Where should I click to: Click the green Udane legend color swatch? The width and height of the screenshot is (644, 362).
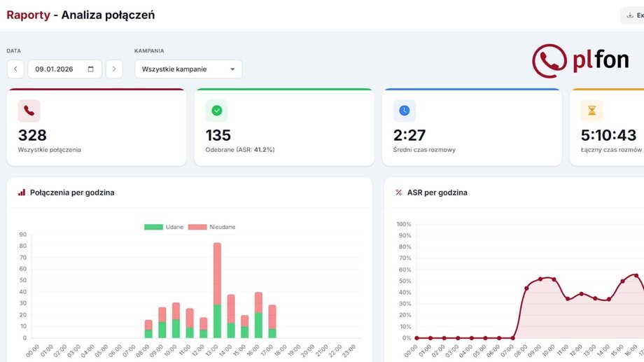[153, 227]
